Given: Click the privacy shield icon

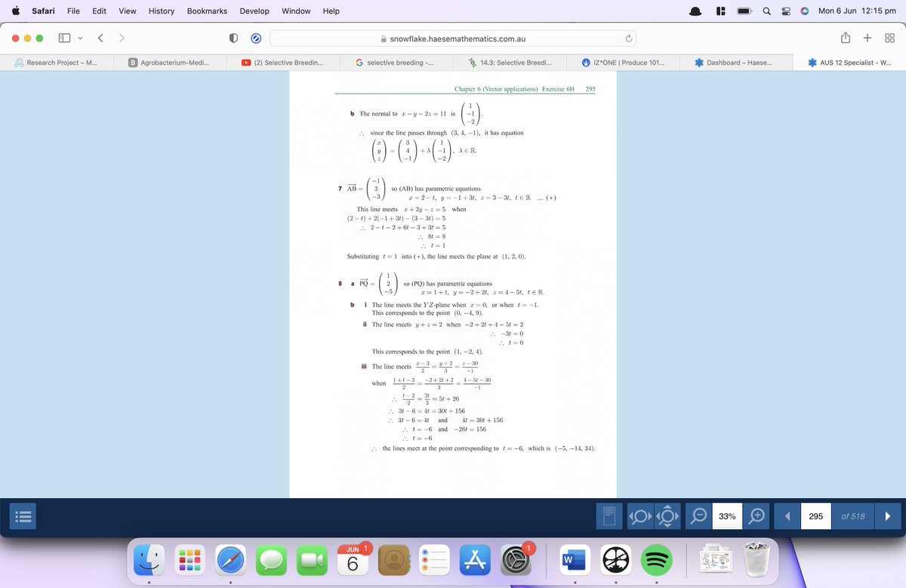Looking at the screenshot, I should tap(234, 38).
